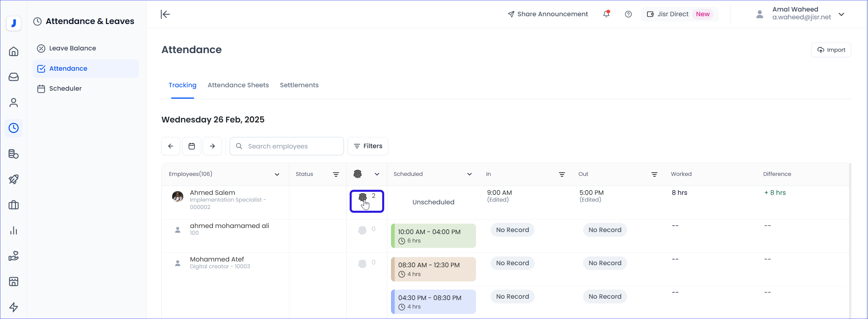Switch to the Attendance Sheets tab
Image resolution: width=868 pixels, height=319 pixels.
tap(238, 85)
